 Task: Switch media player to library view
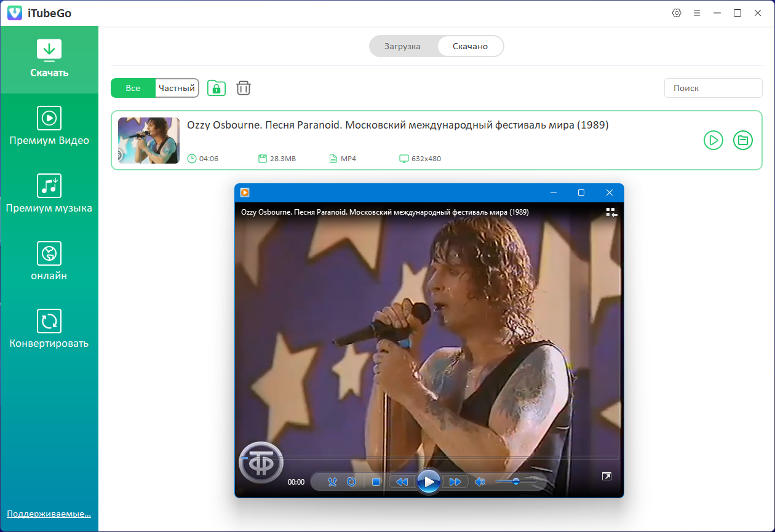pyautogui.click(x=611, y=212)
